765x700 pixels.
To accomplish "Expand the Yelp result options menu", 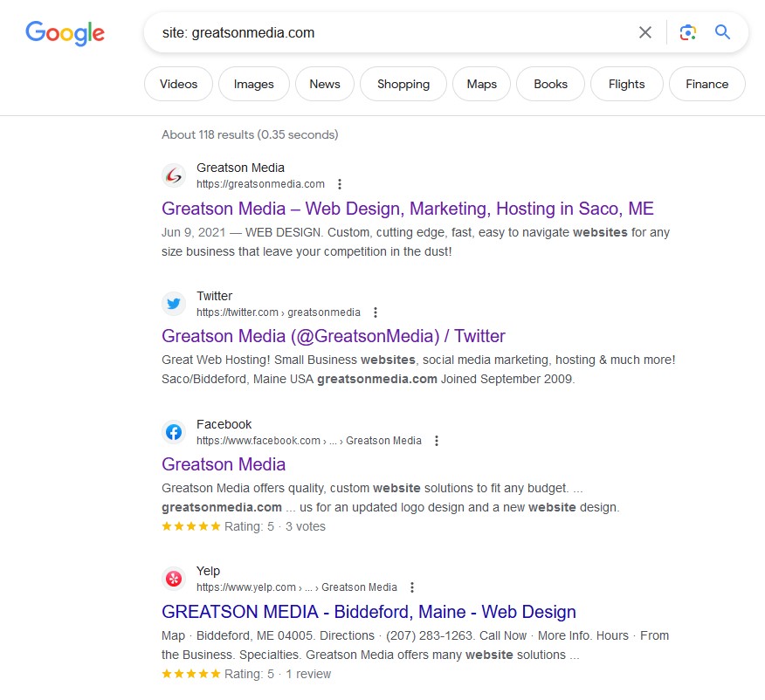I will point(412,587).
